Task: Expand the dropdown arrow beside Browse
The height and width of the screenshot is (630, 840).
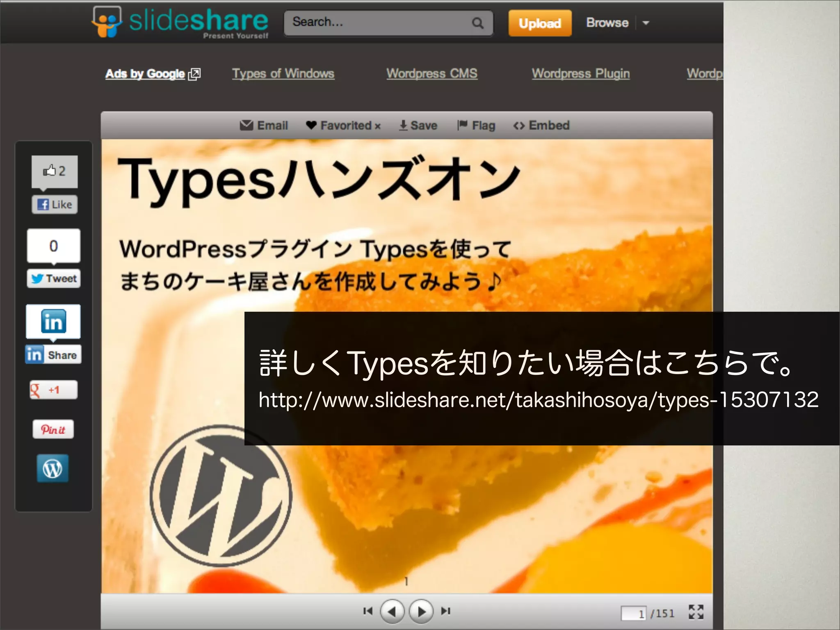Action: 646,23
